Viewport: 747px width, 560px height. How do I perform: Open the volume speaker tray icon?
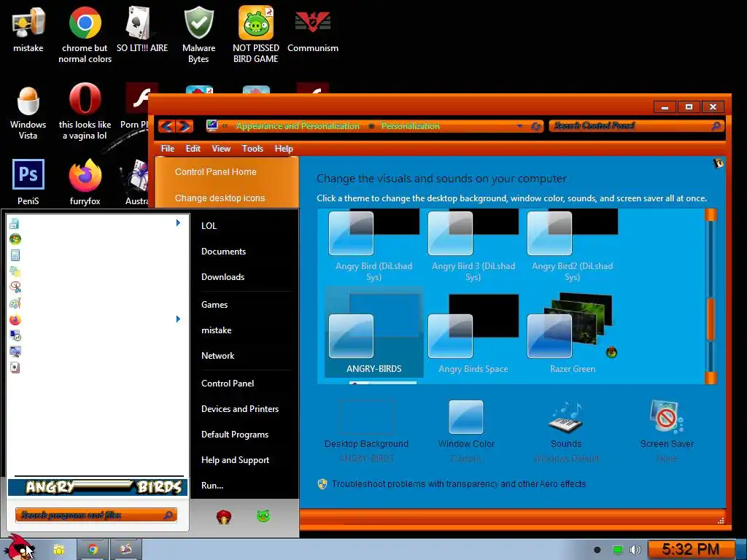click(635, 550)
